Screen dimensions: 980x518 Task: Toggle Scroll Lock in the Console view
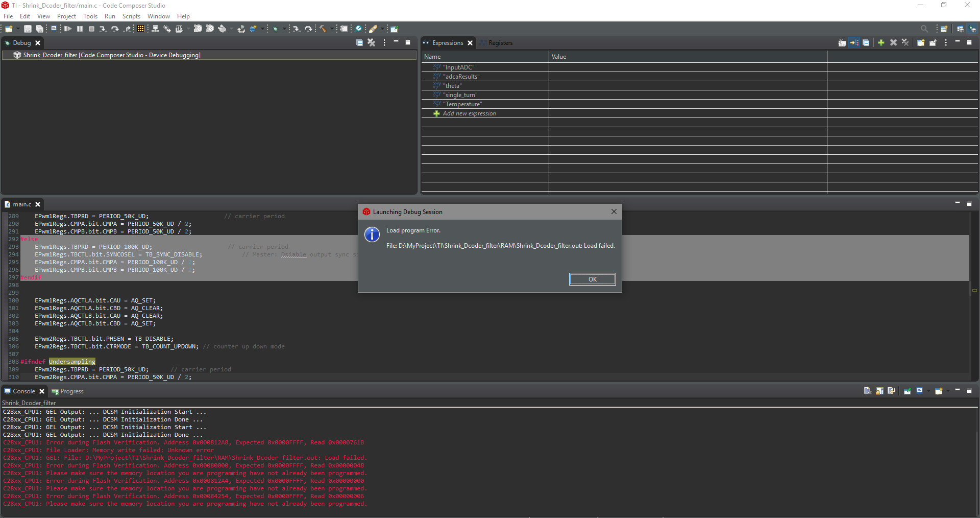tap(879, 391)
